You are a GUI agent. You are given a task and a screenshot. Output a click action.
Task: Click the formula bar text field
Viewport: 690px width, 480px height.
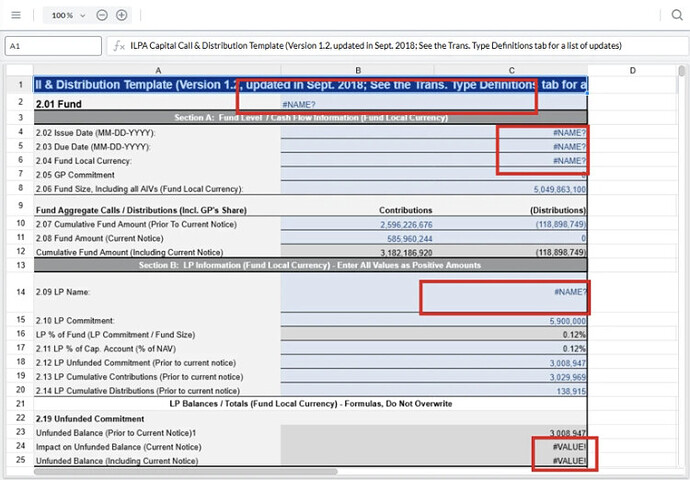[396, 46]
